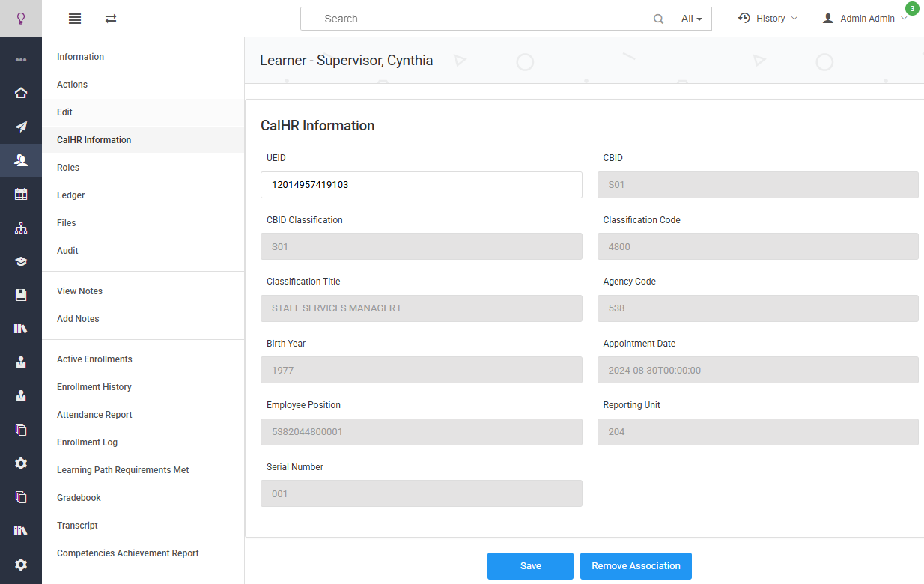The height and width of the screenshot is (584, 924).
Task: Open the All search filter dropdown
Action: (x=691, y=18)
